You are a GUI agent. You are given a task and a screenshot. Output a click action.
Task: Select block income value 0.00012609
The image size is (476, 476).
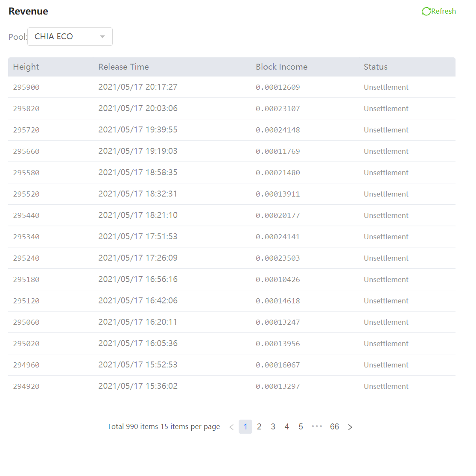point(278,87)
